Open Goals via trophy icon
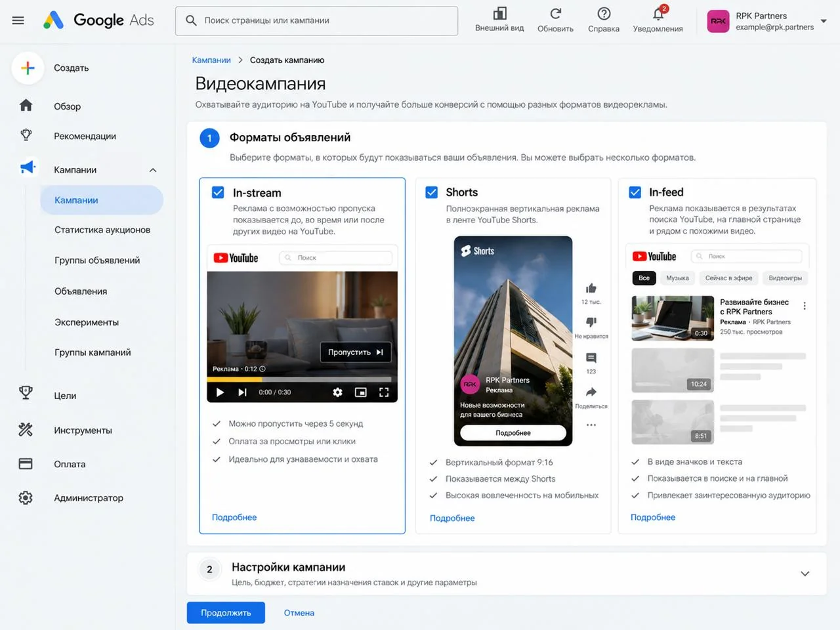Image resolution: width=840 pixels, height=630 pixels. point(26,393)
